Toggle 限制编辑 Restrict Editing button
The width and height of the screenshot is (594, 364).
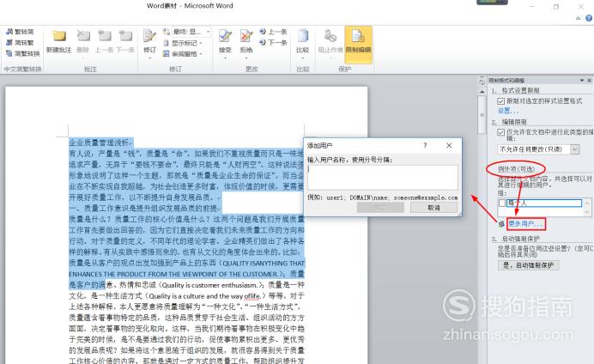(x=358, y=45)
